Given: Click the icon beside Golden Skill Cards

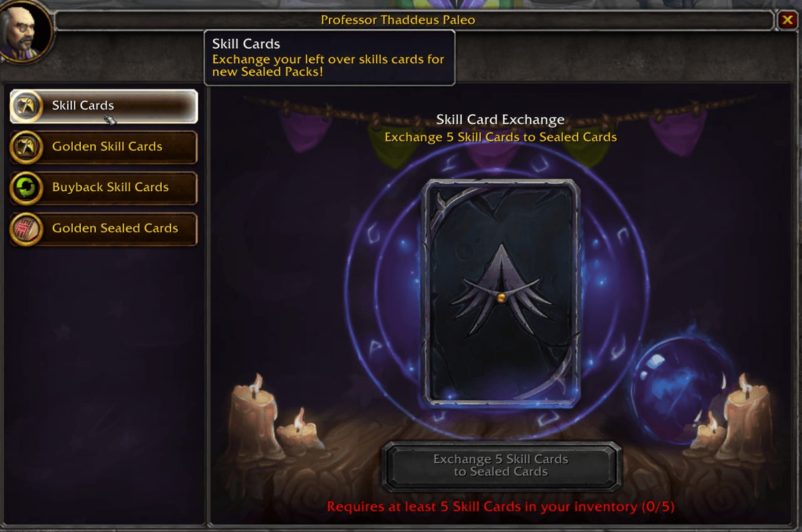Looking at the screenshot, I should [27, 147].
